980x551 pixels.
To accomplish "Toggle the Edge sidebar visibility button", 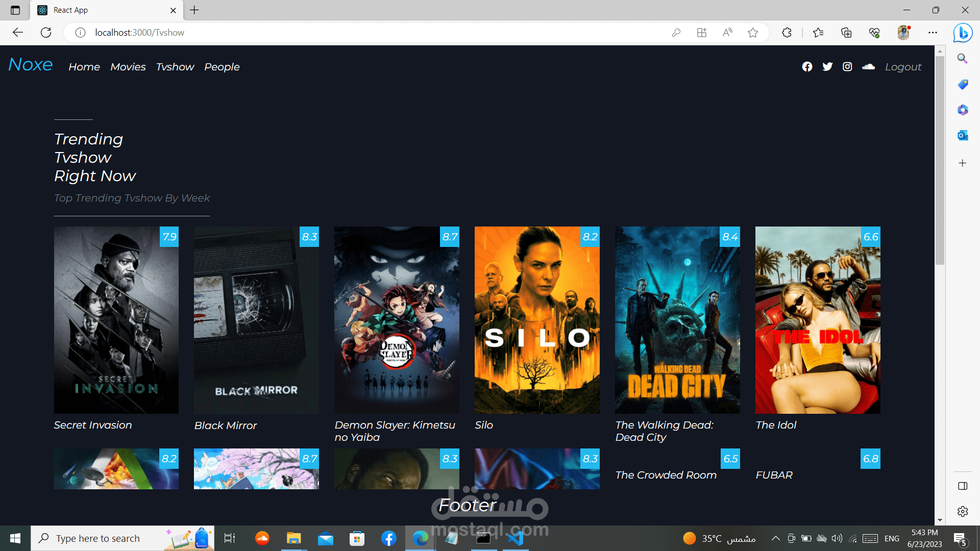I will coord(963,486).
